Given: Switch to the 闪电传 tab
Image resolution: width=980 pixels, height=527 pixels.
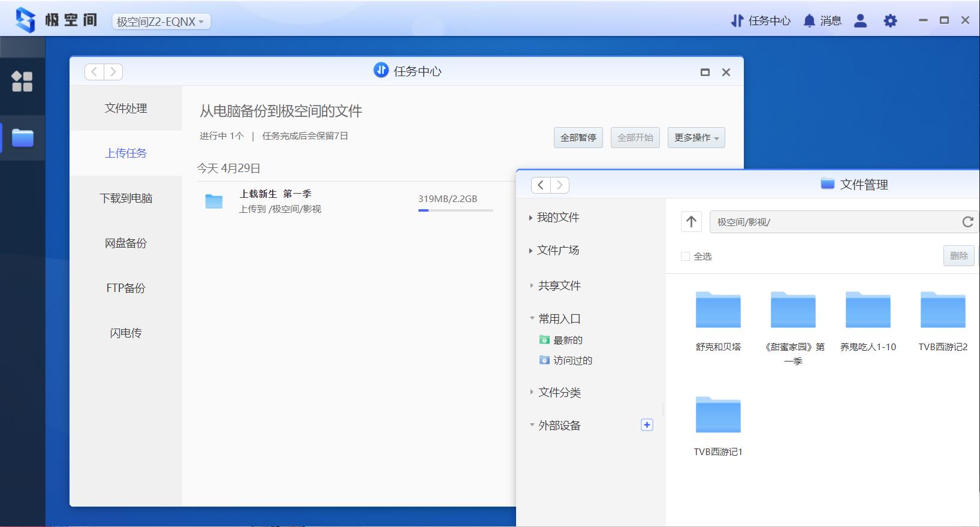Looking at the screenshot, I should 126,333.
